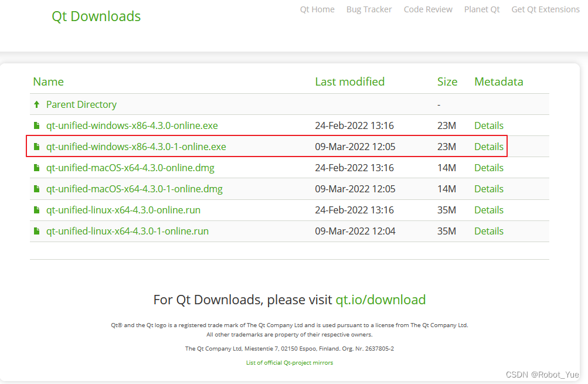Click file icon beside qt-unified-windows-x86-4.3.0-online.exe
The width and height of the screenshot is (588, 384).
(x=36, y=125)
